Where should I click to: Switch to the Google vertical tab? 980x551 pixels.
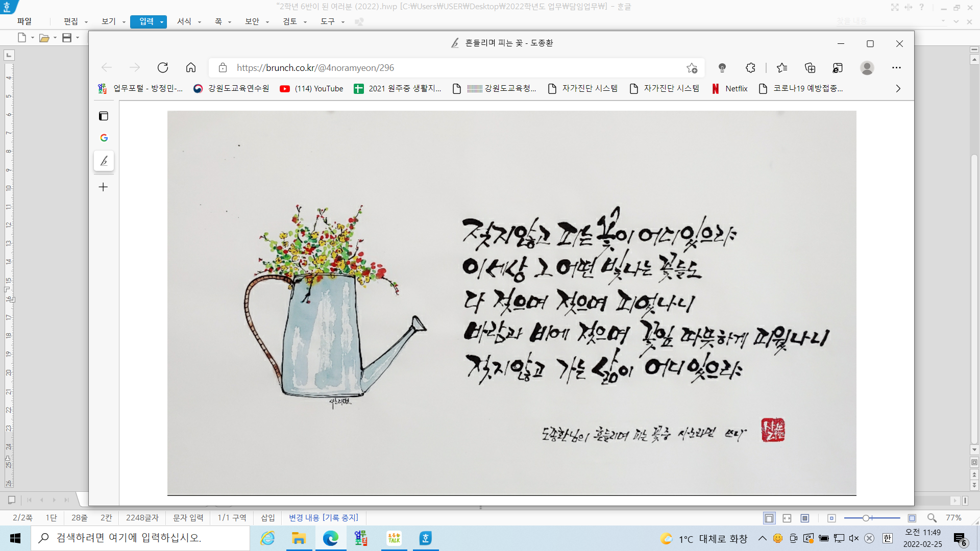click(104, 138)
